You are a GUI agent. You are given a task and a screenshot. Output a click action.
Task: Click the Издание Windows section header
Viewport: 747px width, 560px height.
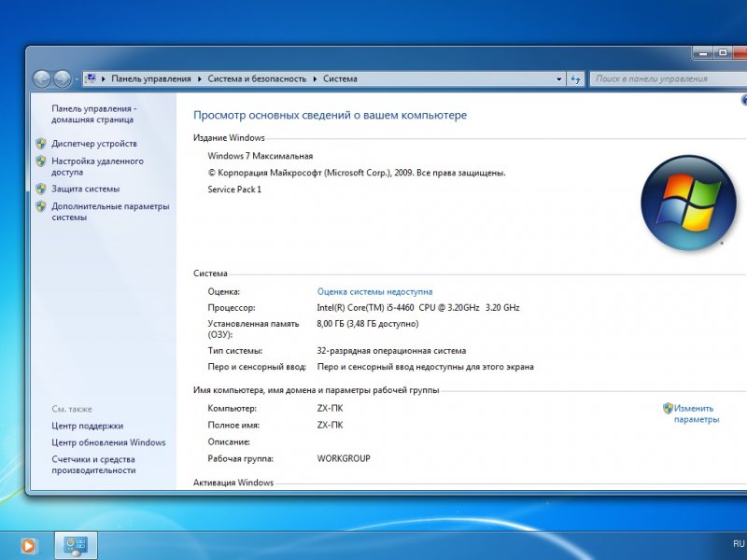229,138
